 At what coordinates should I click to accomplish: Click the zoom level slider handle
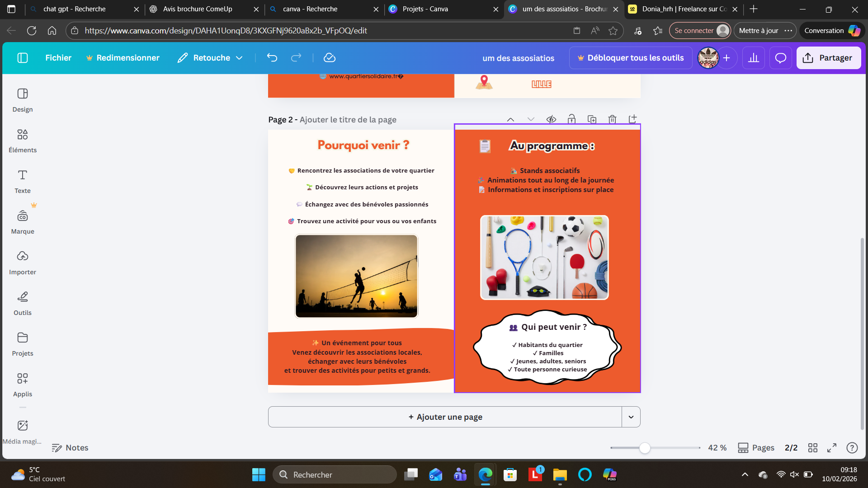pos(645,448)
